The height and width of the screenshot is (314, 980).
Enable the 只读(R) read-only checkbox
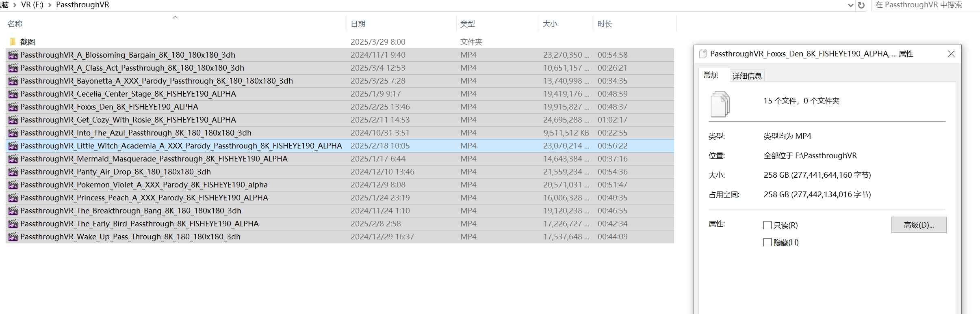pos(768,225)
